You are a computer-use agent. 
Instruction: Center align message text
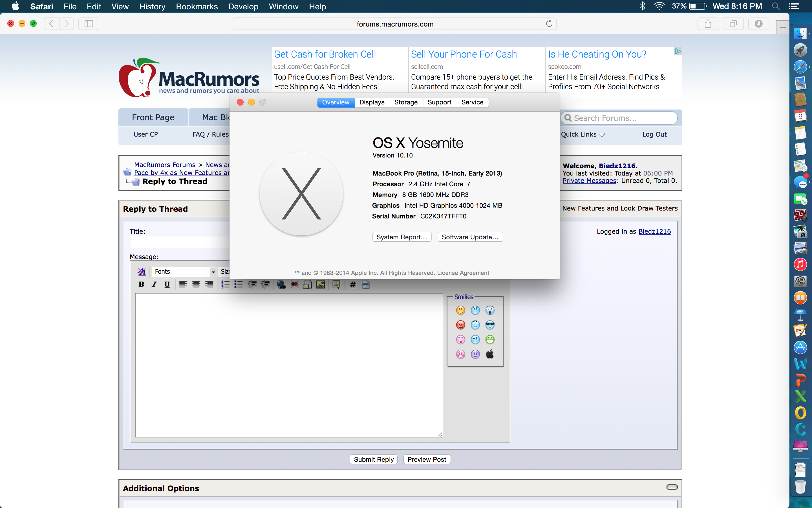(196, 284)
